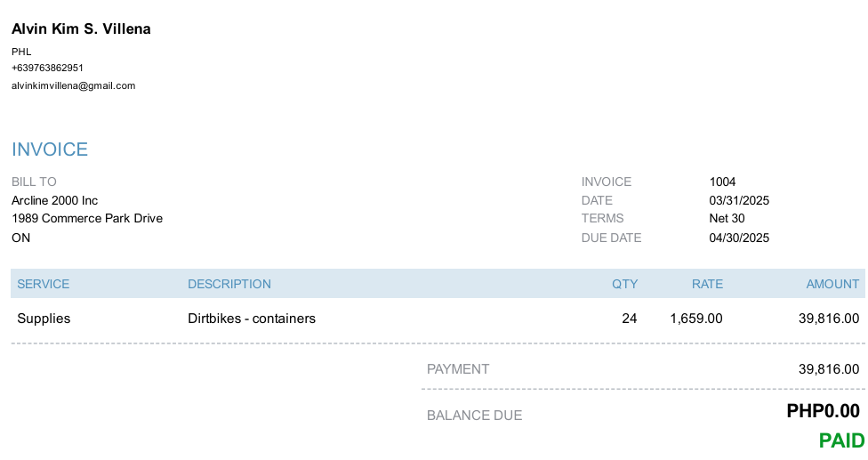Click the email alvinkimvillena@gmail.com
The height and width of the screenshot is (460, 868).
[73, 85]
